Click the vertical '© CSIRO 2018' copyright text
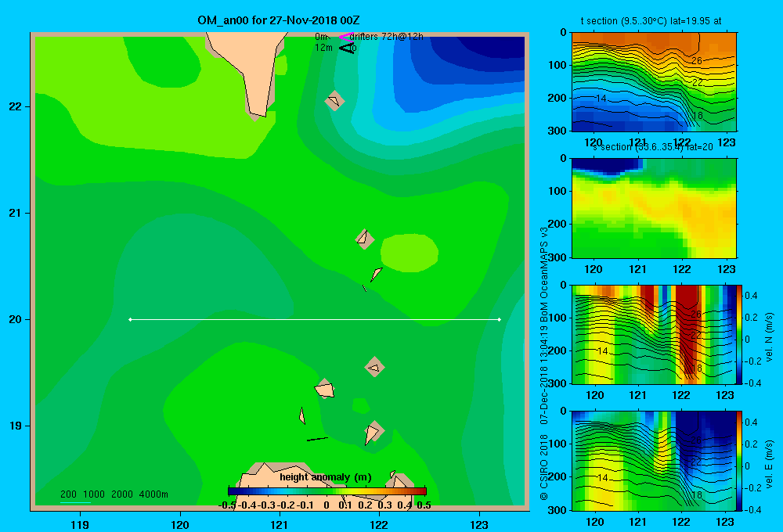The height and width of the screenshot is (532, 783). point(544,467)
